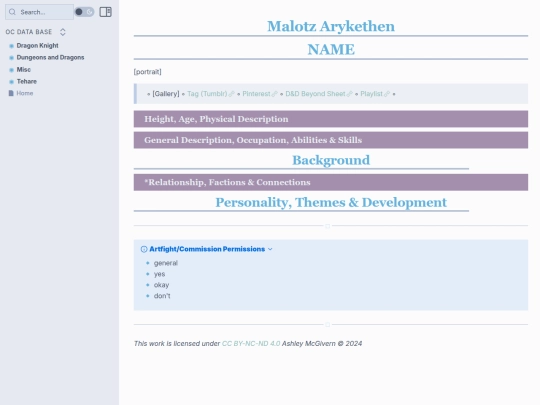Click the 'general' list item
Viewport: 540px width, 405px height.
point(166,263)
